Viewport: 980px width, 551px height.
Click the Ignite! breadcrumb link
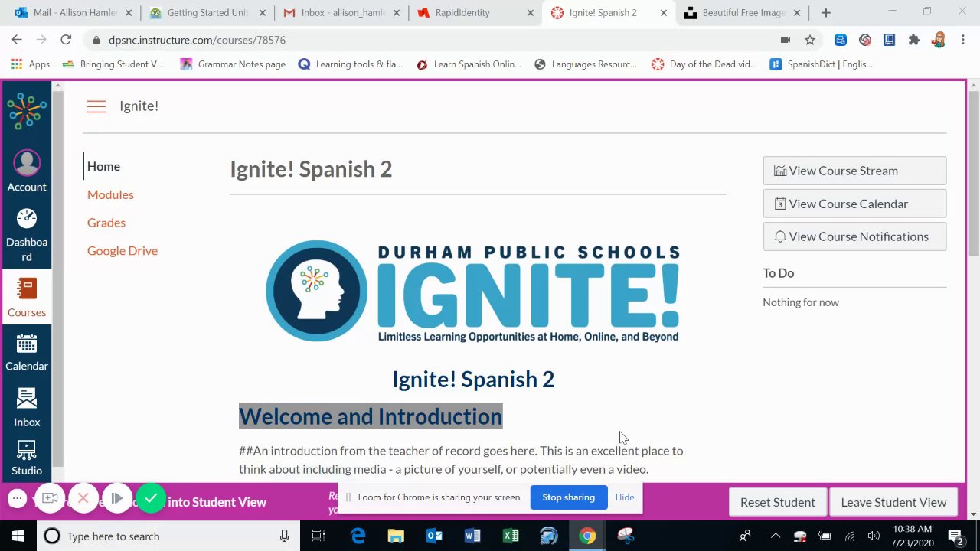point(139,106)
